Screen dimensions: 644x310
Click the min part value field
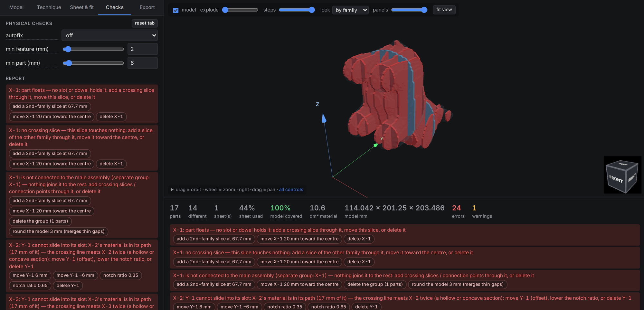pyautogui.click(x=143, y=63)
